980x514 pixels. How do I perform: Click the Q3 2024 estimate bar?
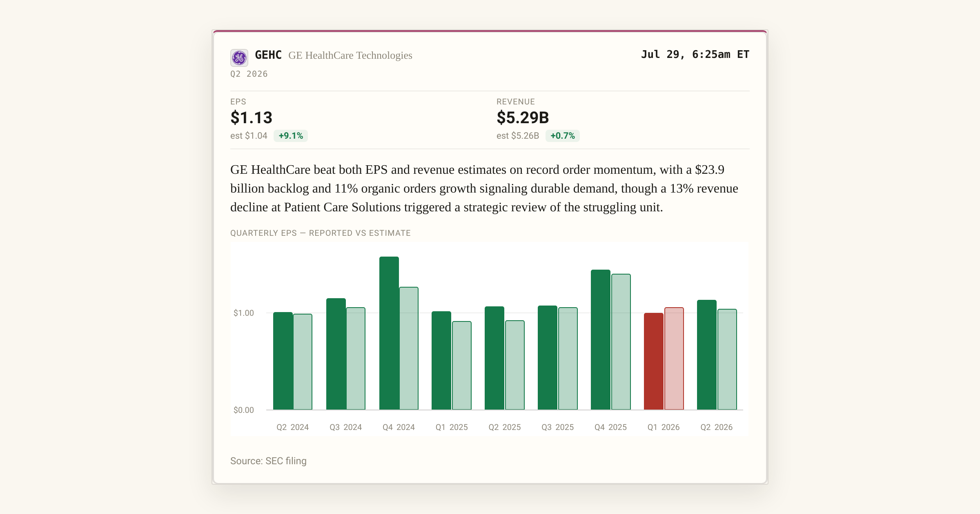tap(356, 359)
